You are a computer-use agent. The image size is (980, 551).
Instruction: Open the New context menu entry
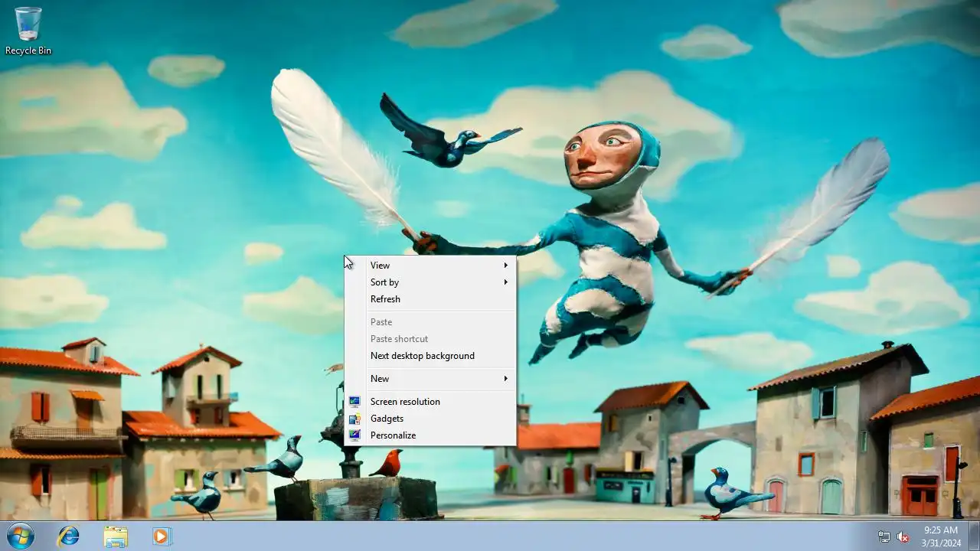pos(430,379)
